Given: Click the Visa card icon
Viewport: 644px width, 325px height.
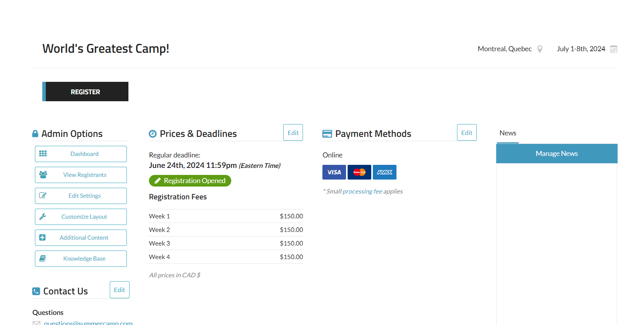Looking at the screenshot, I should (334, 172).
